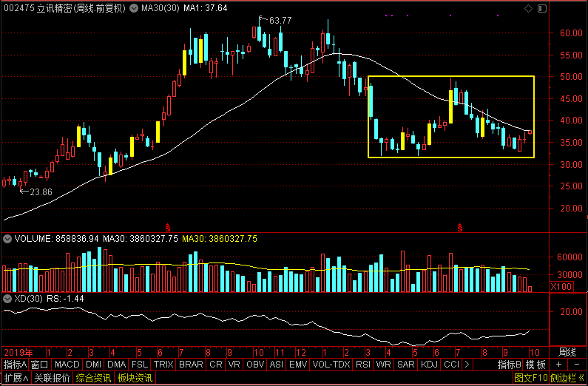
Task: Switch to WR indicator
Action: (x=384, y=365)
